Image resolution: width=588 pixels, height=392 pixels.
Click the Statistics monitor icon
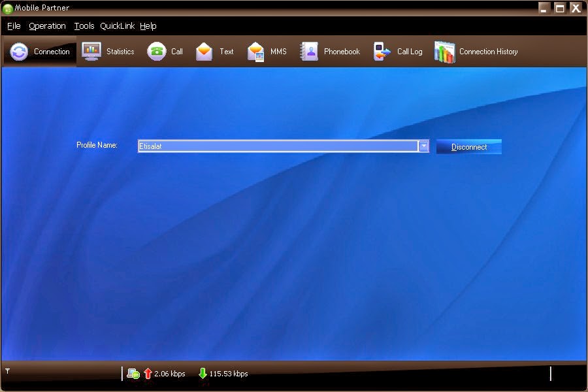coord(91,52)
